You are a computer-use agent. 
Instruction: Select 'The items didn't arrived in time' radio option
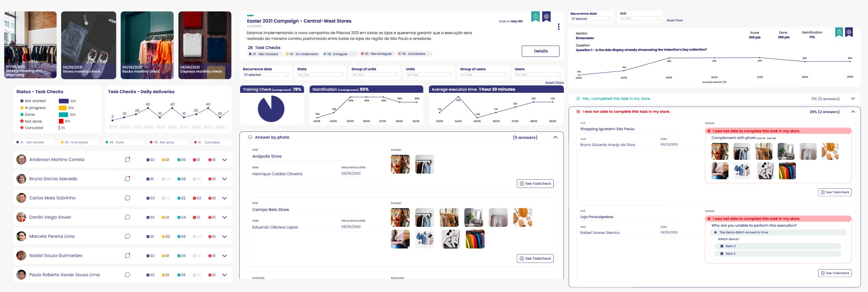click(x=716, y=232)
